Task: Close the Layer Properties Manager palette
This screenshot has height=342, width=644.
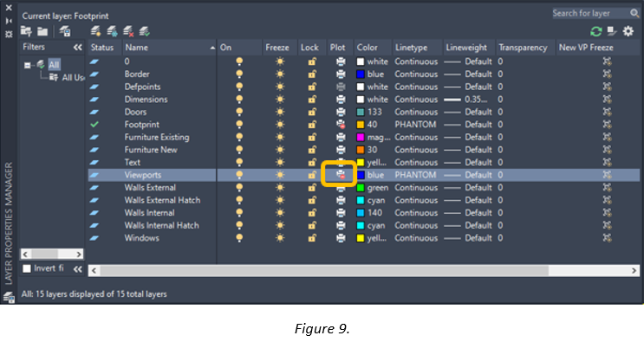Action: click(9, 8)
